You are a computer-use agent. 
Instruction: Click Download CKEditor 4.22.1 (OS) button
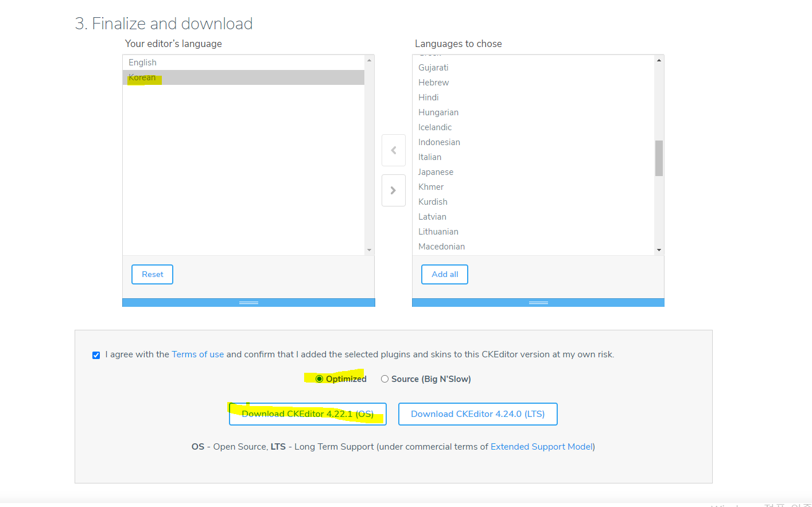click(308, 414)
